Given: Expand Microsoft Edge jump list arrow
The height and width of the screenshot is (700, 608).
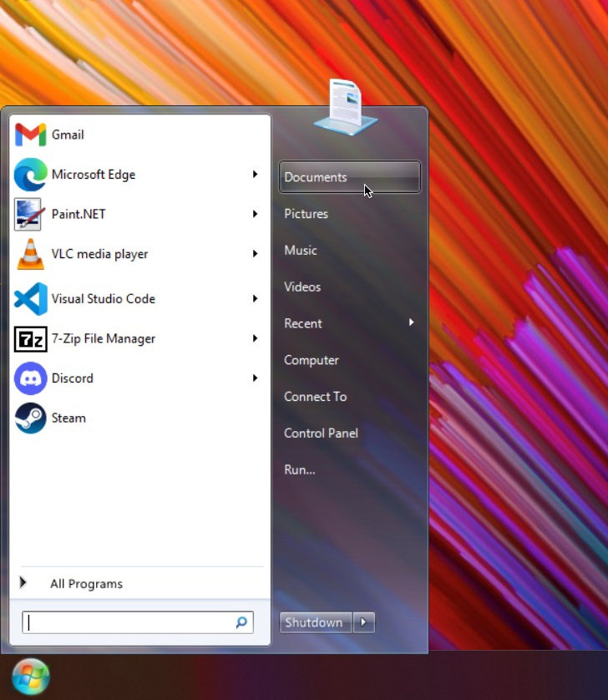Looking at the screenshot, I should (x=255, y=174).
